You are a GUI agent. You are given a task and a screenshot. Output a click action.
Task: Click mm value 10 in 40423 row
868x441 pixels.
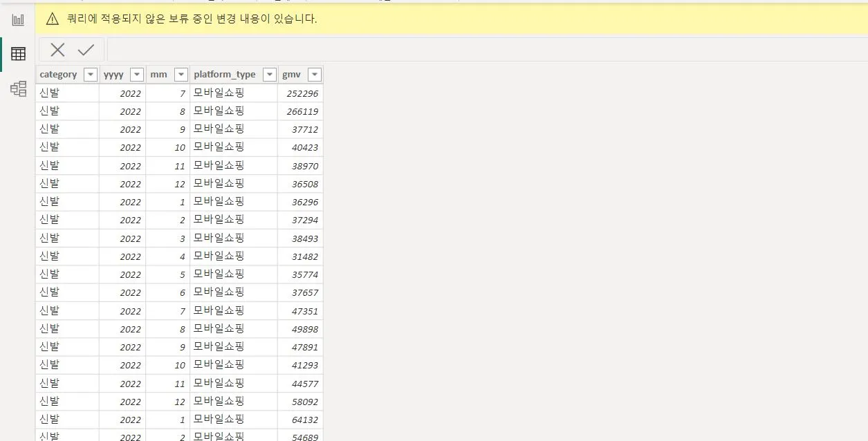[180, 147]
